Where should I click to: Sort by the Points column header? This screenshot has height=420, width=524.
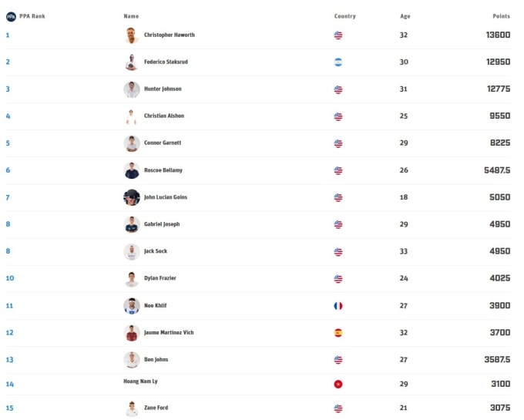(501, 16)
